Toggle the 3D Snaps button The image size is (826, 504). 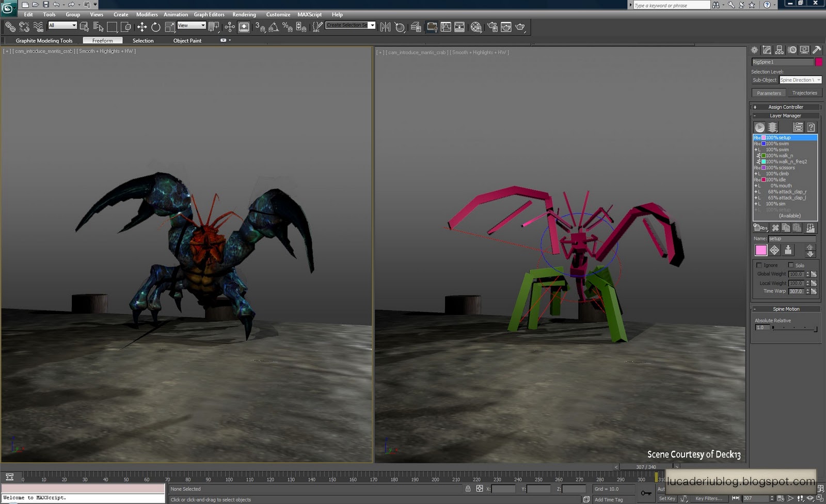(x=260, y=27)
